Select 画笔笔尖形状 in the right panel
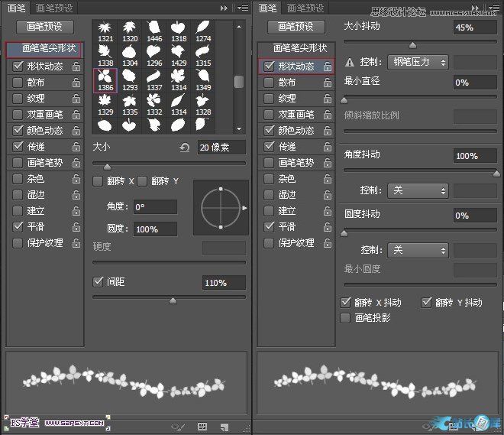 [297, 47]
